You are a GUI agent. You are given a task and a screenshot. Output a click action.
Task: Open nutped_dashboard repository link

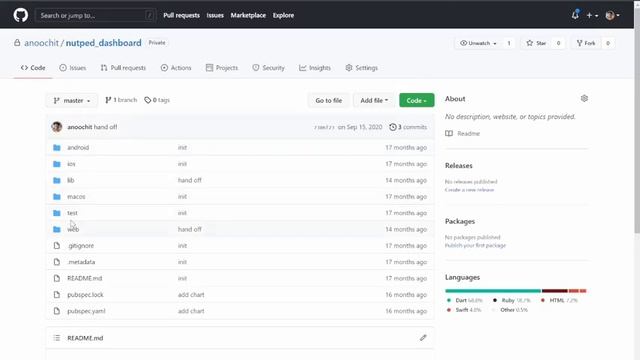[104, 43]
